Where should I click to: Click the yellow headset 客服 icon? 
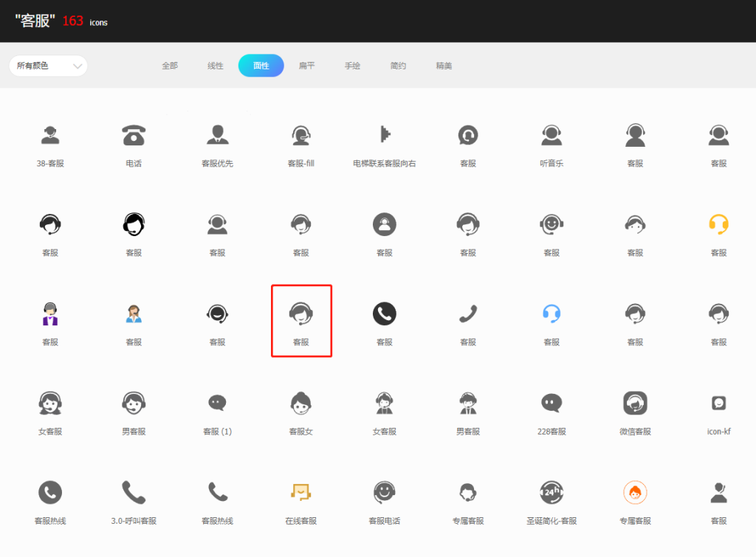point(718,224)
